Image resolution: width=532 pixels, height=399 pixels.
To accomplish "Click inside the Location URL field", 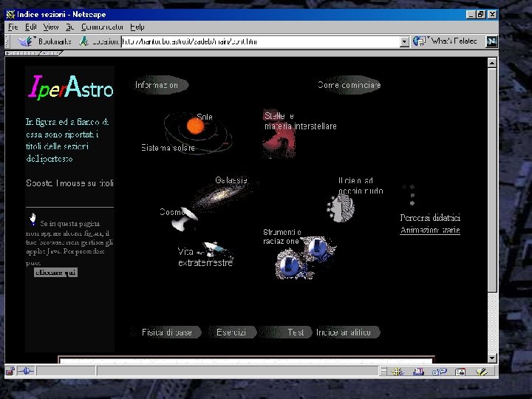I will point(261,41).
